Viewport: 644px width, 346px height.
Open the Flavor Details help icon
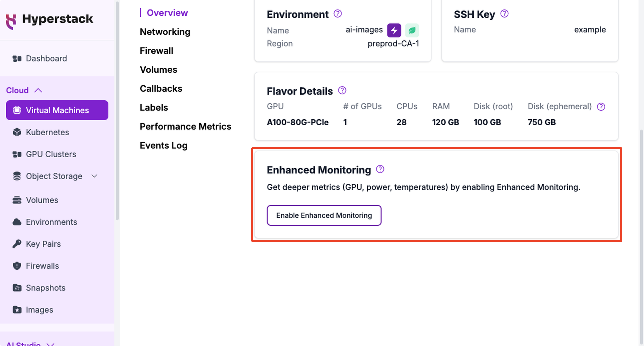pos(342,90)
